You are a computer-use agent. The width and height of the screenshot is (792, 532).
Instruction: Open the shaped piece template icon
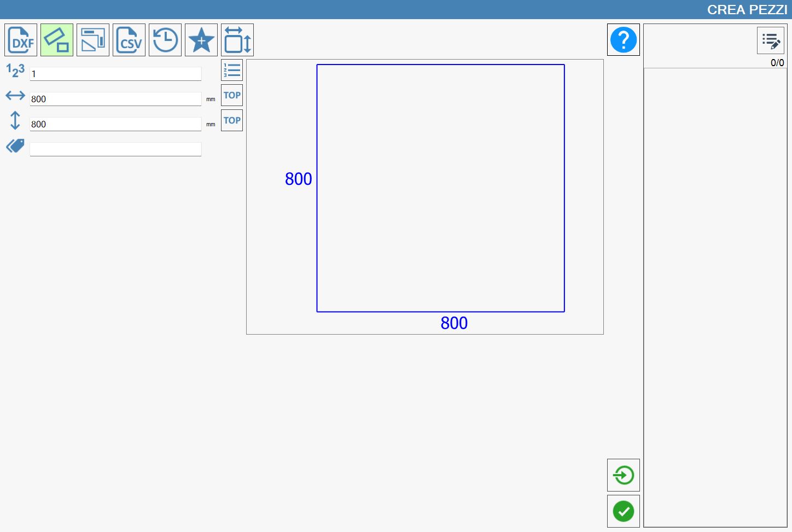[x=93, y=40]
